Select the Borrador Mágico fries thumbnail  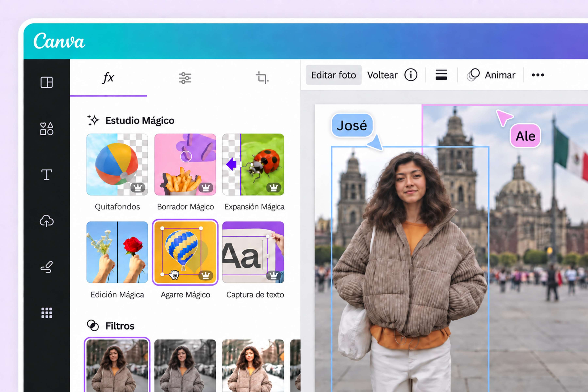tap(185, 164)
